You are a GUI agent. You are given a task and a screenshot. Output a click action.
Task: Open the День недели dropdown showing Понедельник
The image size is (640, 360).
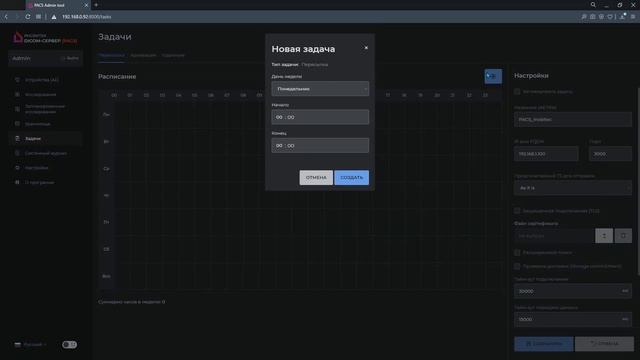coord(320,89)
